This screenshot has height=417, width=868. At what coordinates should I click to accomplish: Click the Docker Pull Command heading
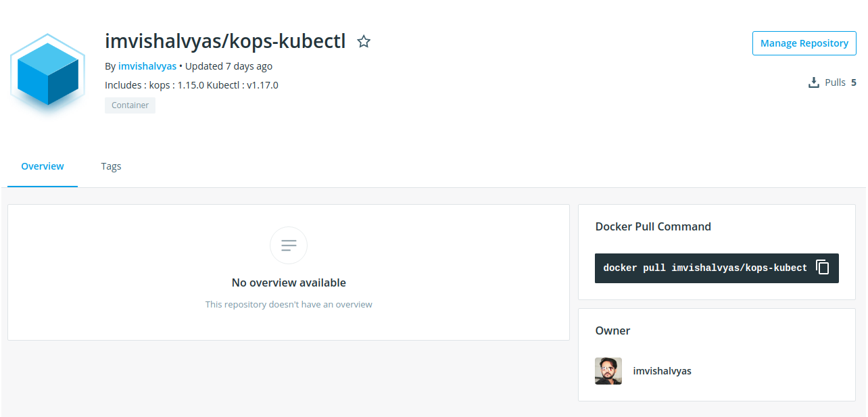(653, 226)
